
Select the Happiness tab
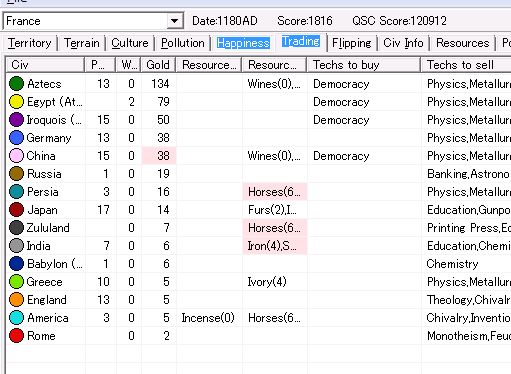pyautogui.click(x=243, y=43)
